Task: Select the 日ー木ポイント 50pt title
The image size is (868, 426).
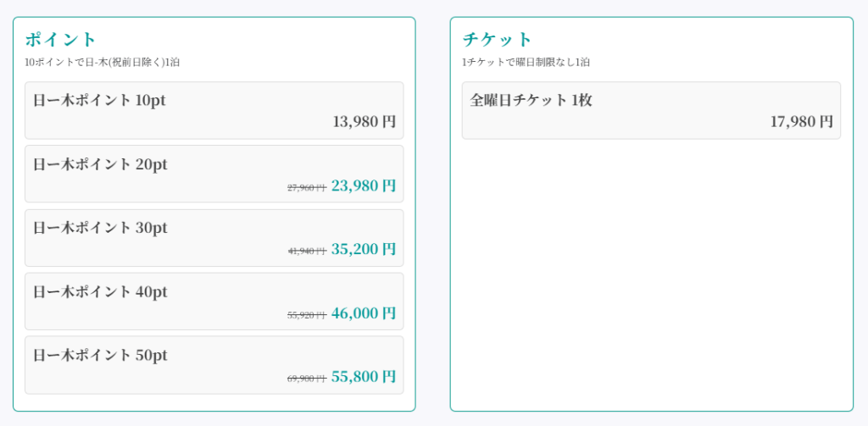Action: (100, 355)
